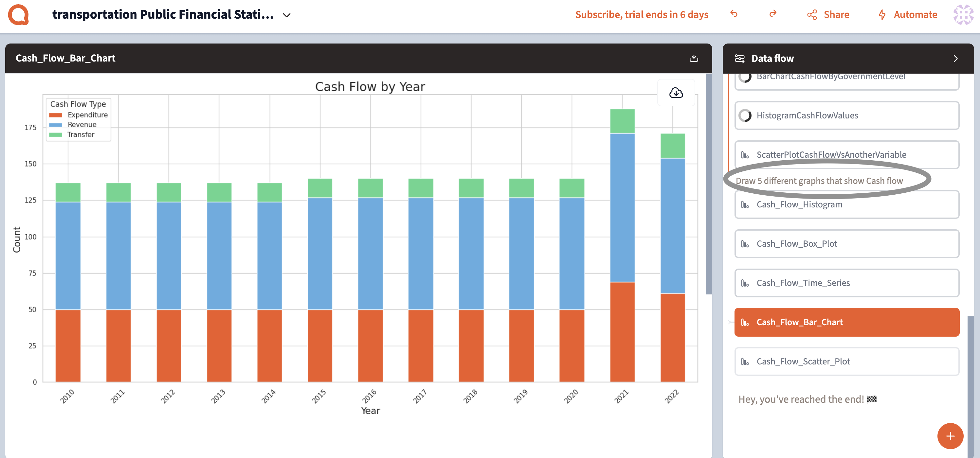This screenshot has width=980, height=458.
Task: Click the undo arrow icon
Action: tap(734, 14)
